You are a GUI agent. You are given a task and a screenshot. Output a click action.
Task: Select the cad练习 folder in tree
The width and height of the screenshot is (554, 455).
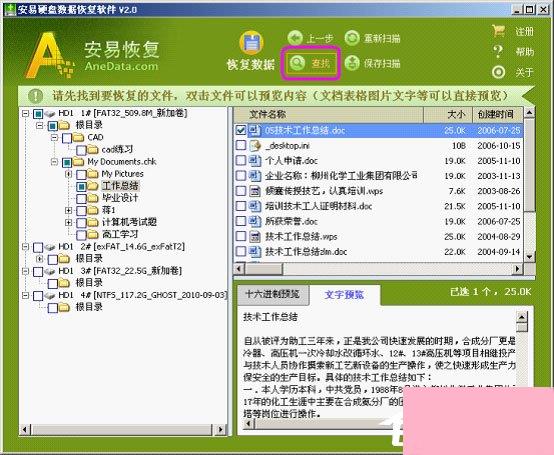pyautogui.click(x=117, y=150)
